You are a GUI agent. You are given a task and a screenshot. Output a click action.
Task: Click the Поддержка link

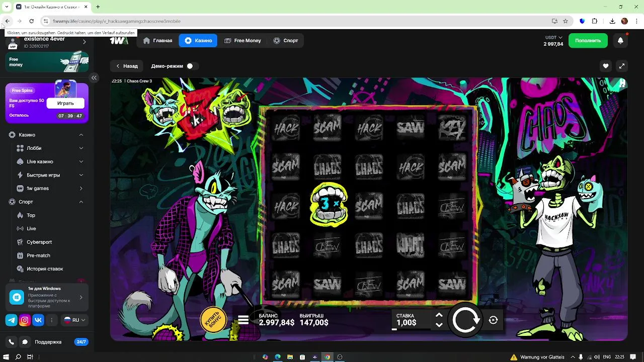(48, 342)
